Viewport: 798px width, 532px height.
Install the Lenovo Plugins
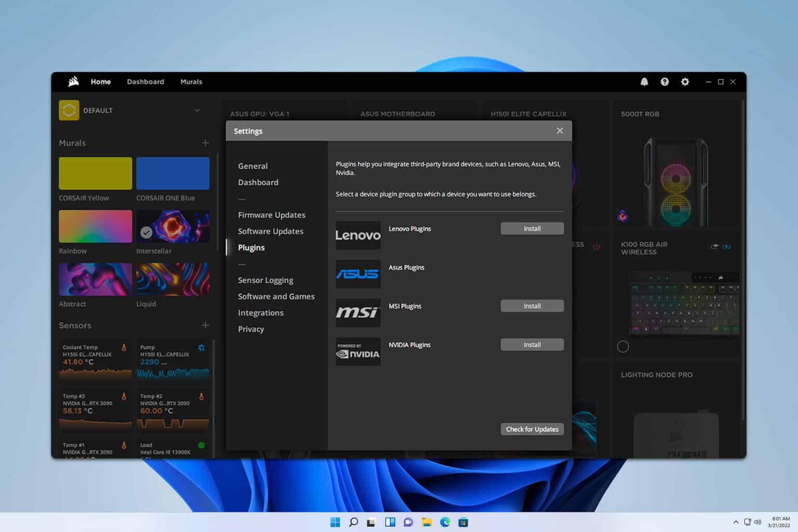click(532, 229)
